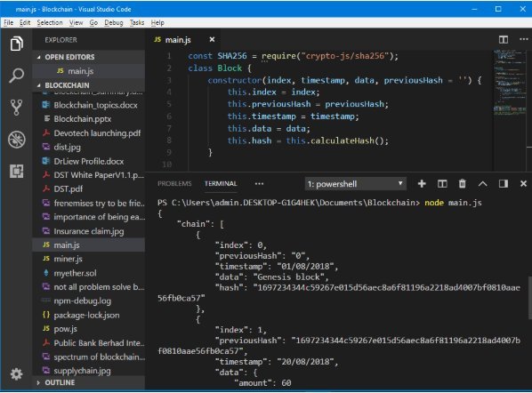Open myether.sol in the explorer
The height and width of the screenshot is (393, 532).
tap(89, 273)
